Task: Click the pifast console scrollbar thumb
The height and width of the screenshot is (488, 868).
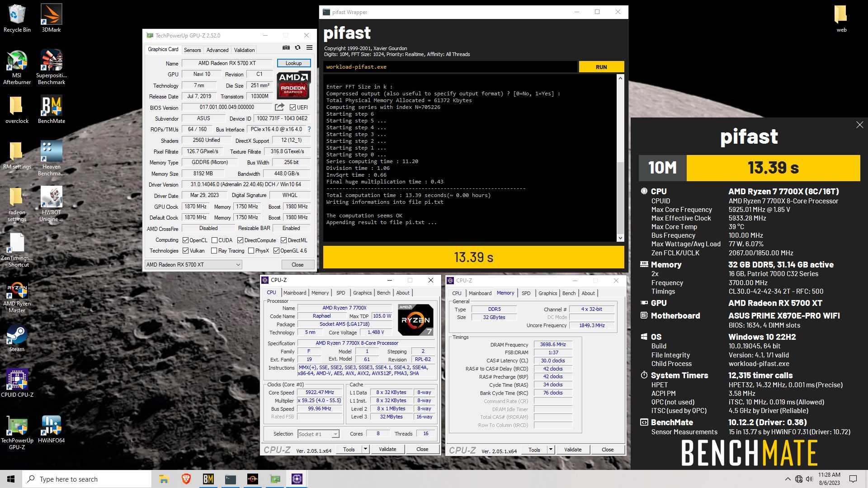Action: (620, 198)
